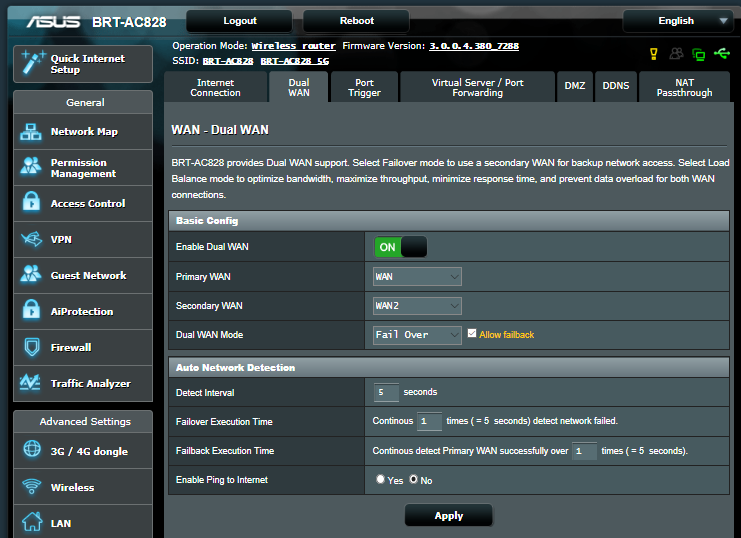Click the Reboot button

tap(356, 21)
